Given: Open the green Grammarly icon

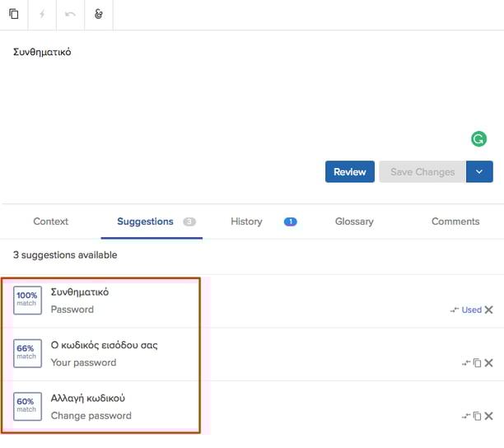Looking at the screenshot, I should [478, 139].
